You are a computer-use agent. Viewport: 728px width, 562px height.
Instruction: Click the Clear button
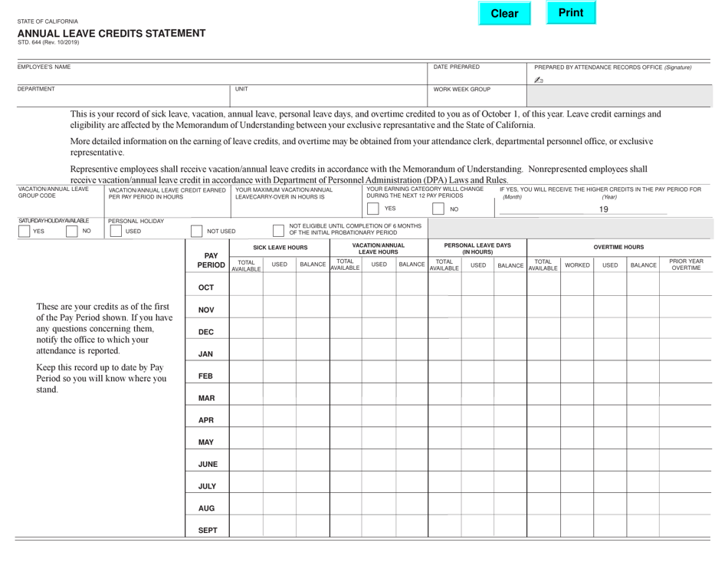(504, 13)
